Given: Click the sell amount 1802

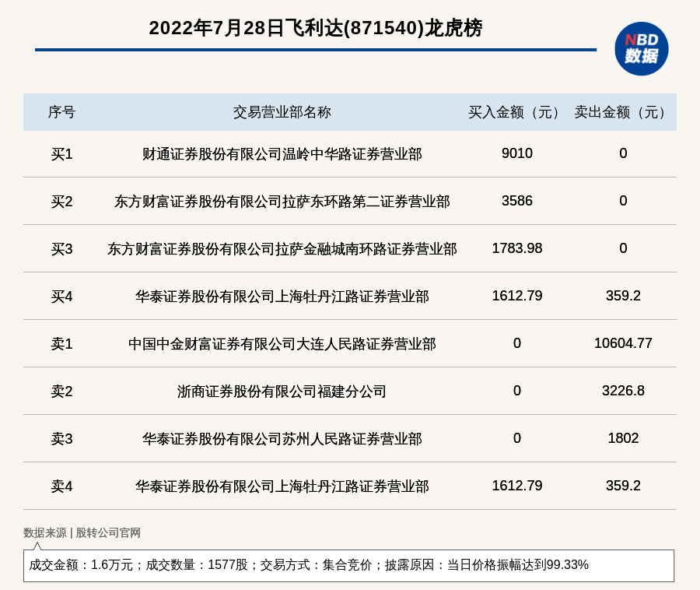Looking at the screenshot, I should tap(623, 437).
